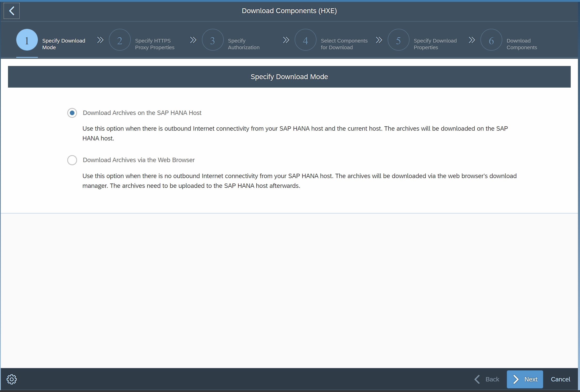Screen dimensions: 580x392
Task: Select Download Archives on SAP HANA Host radio
Action: pos(72,113)
